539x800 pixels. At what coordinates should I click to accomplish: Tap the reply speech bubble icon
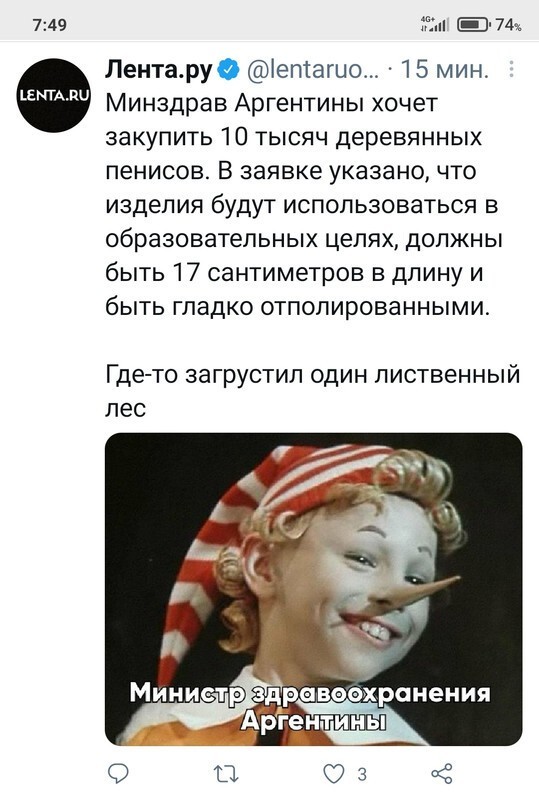(118, 773)
